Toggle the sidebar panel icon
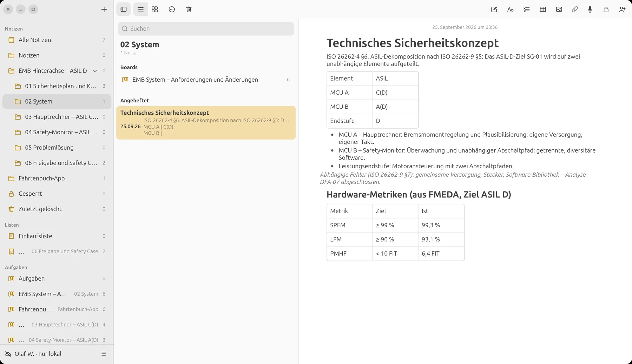The width and height of the screenshot is (632, 364). coord(124,9)
